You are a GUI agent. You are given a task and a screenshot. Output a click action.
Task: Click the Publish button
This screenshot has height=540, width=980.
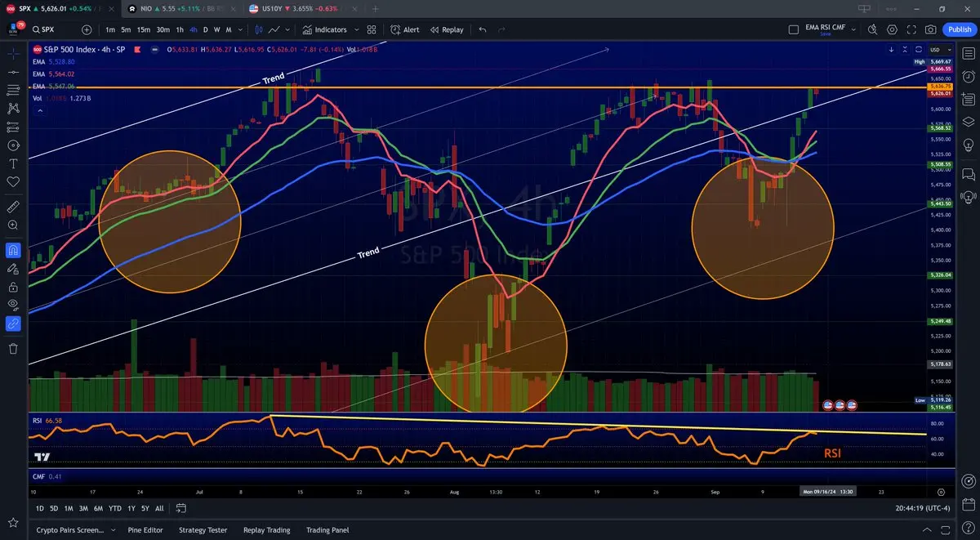tap(959, 29)
